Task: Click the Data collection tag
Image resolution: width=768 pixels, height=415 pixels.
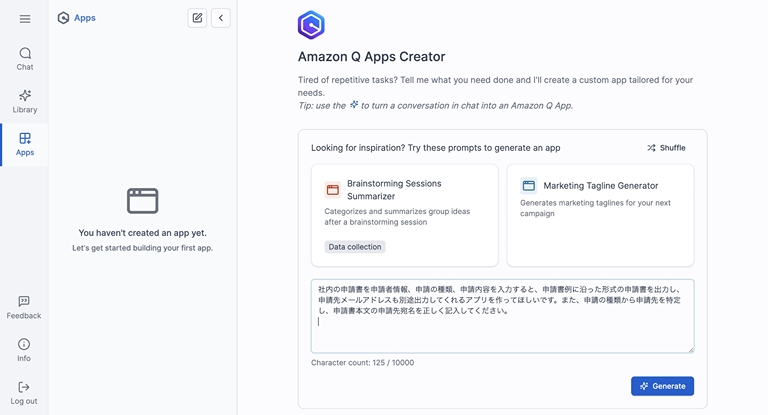Action: point(355,247)
